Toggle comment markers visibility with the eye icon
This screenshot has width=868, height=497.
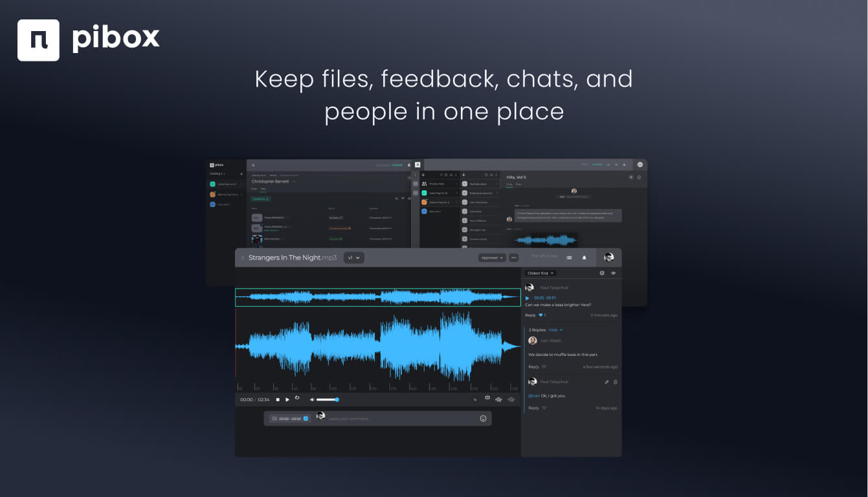click(614, 273)
